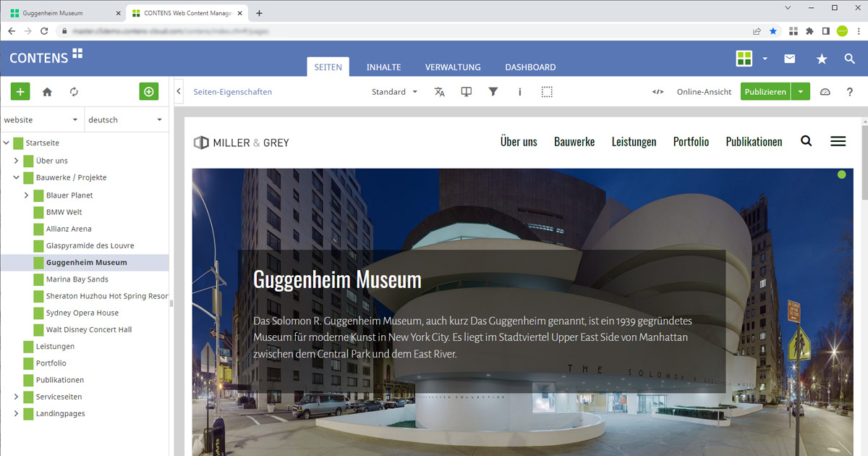Expand the Landingpages node

16,413
